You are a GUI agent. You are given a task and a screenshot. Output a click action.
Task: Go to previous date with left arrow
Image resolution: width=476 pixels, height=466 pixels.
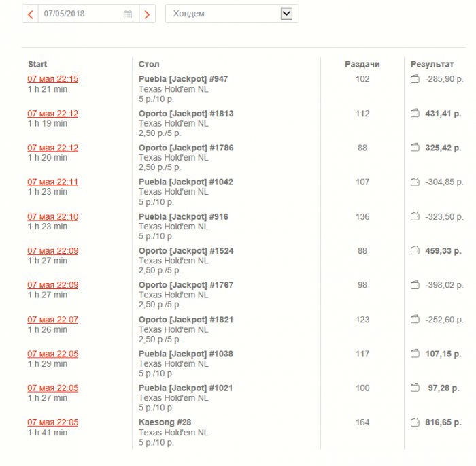(31, 14)
